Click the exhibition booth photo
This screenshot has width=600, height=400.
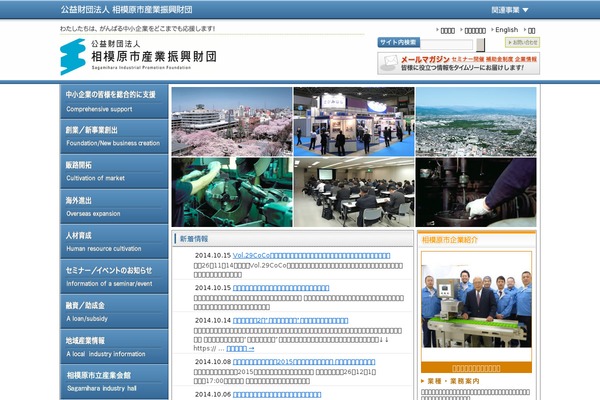[354, 121]
